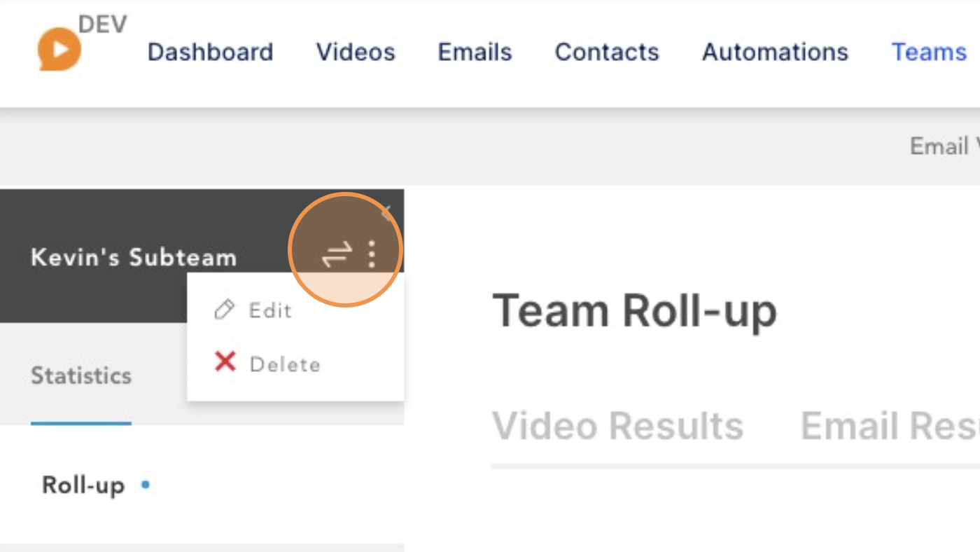
Task: Click the Team Roll-up heading
Action: [x=635, y=310]
